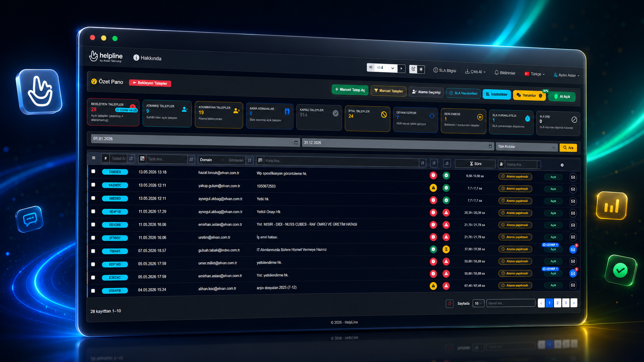Image resolution: width=644 pixels, height=362 pixels.
Task: Click green SLA check icon in row 58E58D
Action: click(446, 200)
